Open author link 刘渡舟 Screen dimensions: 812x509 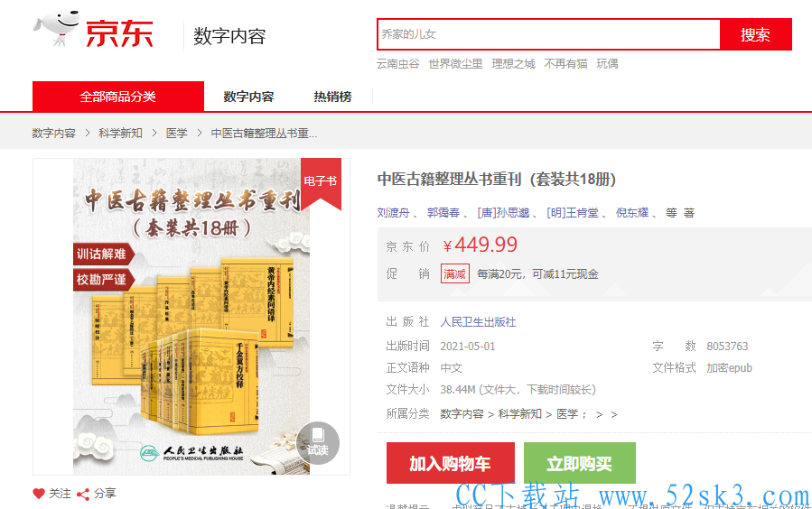(393, 213)
